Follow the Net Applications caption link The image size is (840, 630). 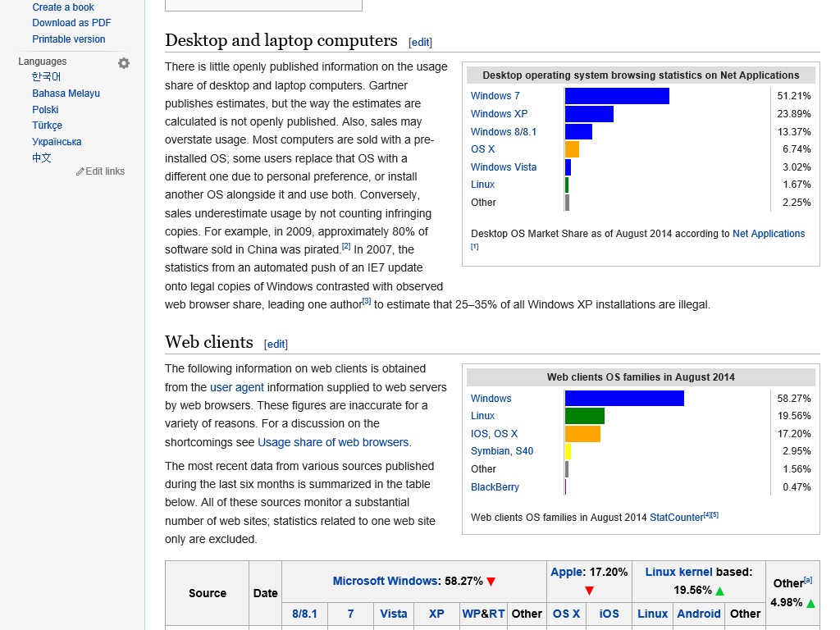coord(768,234)
